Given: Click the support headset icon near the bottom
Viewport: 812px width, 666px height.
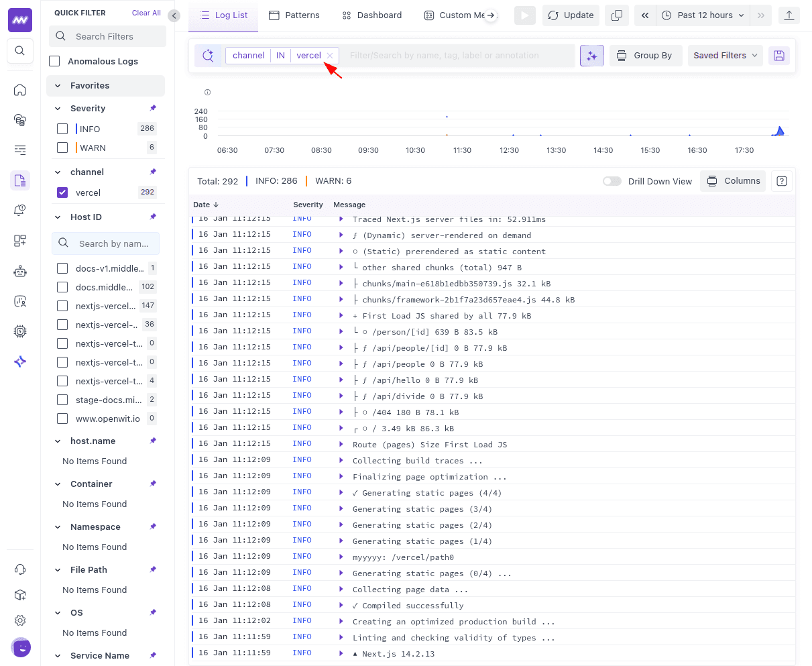Looking at the screenshot, I should point(20,569).
